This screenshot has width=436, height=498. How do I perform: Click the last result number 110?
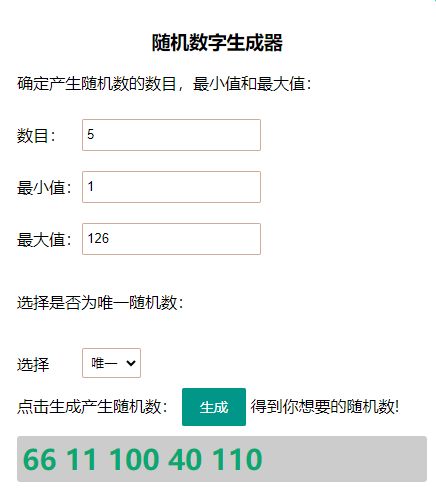point(237,459)
